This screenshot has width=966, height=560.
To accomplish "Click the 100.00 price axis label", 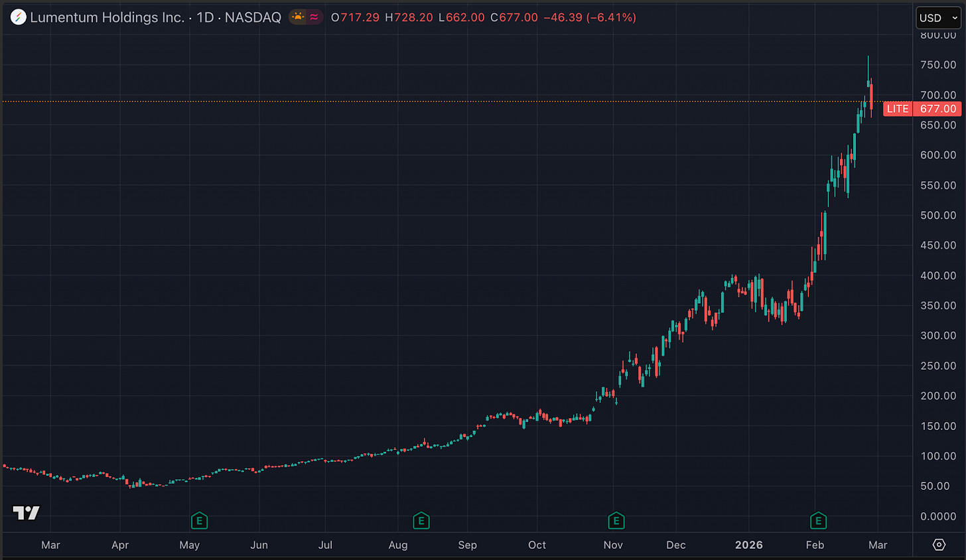I will 938,456.
